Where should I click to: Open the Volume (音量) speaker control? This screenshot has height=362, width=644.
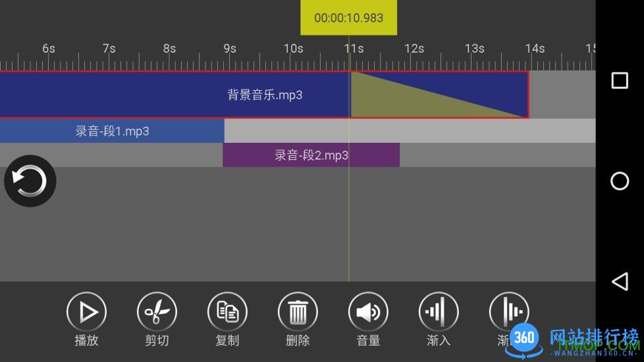(368, 312)
